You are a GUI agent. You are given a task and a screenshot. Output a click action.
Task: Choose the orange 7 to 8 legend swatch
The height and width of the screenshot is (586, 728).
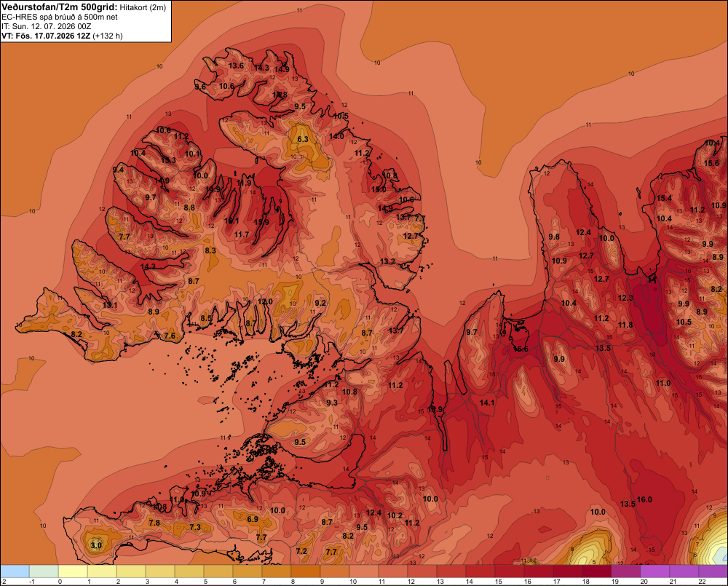point(276,571)
